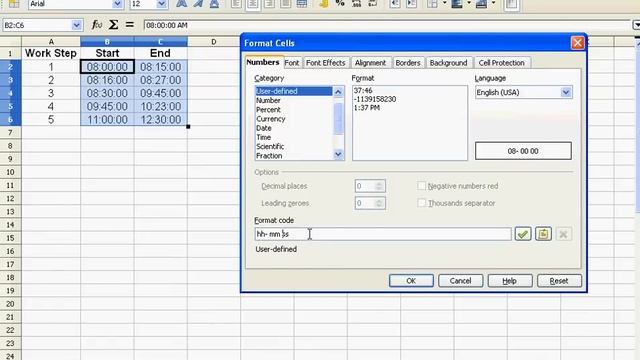Image resolution: width=640 pixels, height=360 pixels.
Task: Click cell containing 12:30:00
Action: 160,120
